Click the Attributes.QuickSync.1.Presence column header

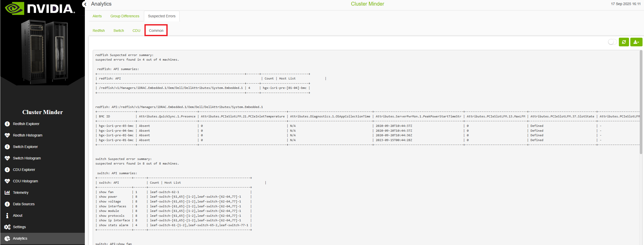167,116
